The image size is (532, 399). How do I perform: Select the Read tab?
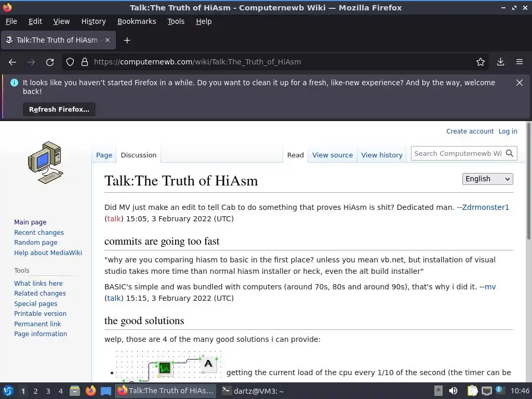[295, 155]
